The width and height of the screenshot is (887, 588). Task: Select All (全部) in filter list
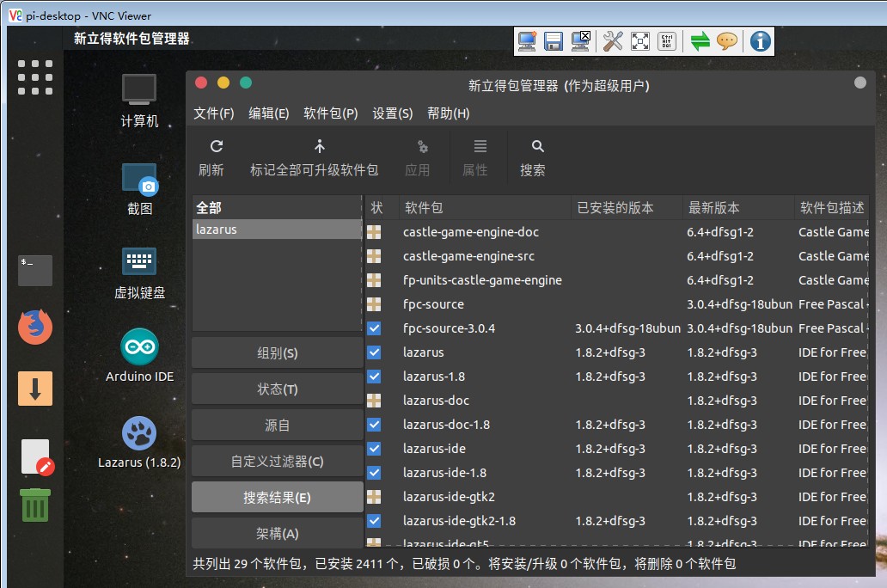point(277,208)
